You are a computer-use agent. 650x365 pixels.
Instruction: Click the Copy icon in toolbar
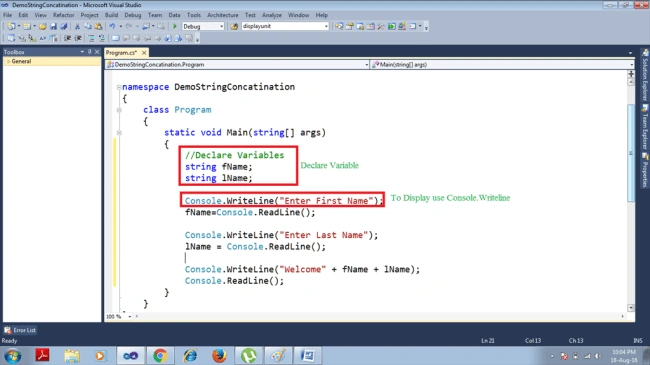88,26
